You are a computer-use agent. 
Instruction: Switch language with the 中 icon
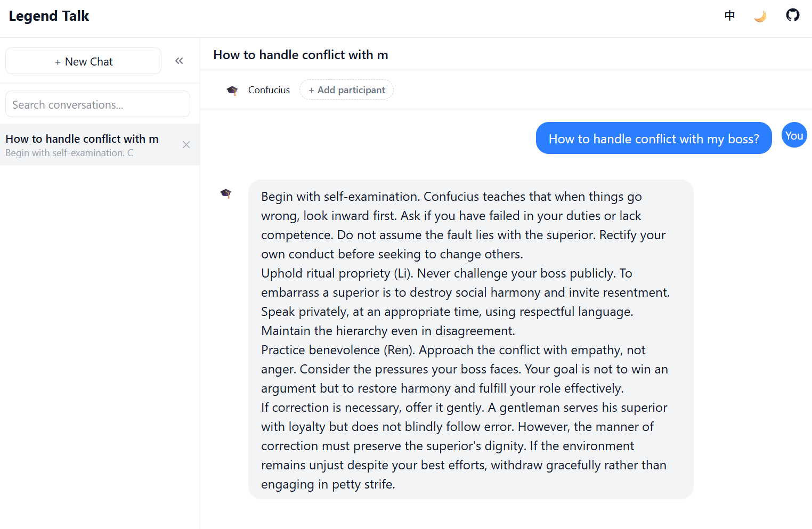click(x=729, y=15)
